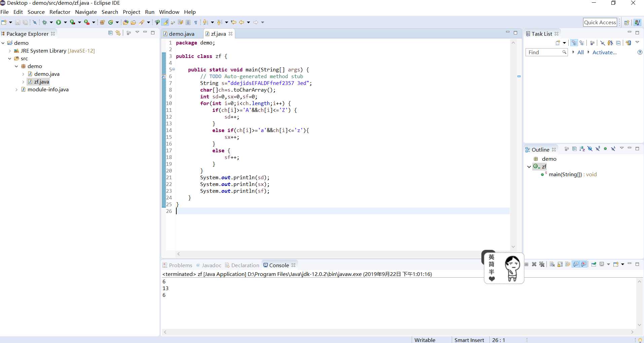
Task: Open the Javadoc tab
Action: point(209,265)
